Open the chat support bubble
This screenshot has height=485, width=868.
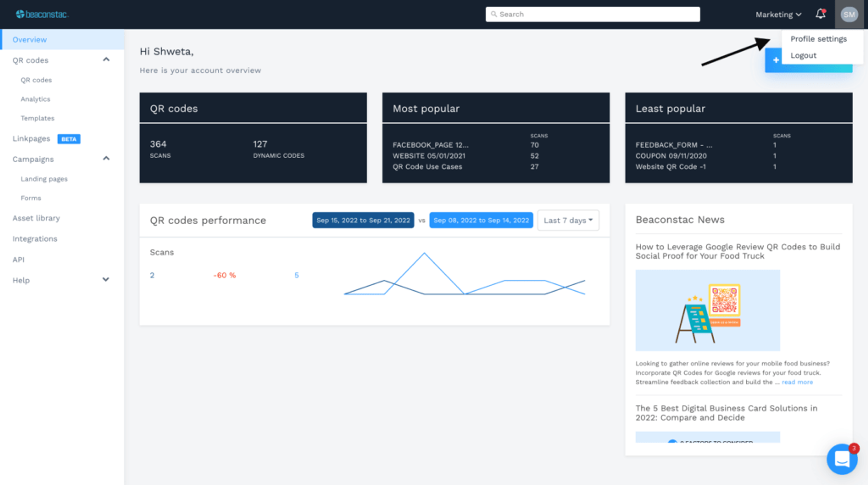842,459
